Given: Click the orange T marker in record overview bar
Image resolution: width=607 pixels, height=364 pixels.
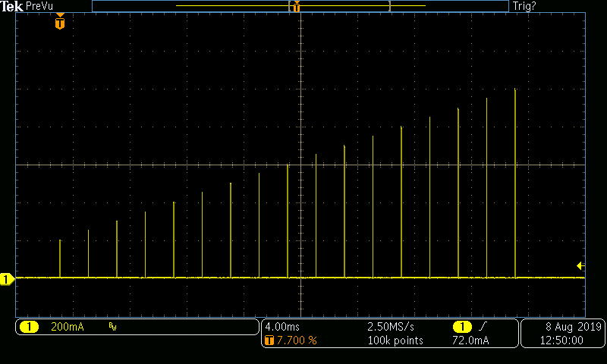Looking at the screenshot, I should coord(297,7).
